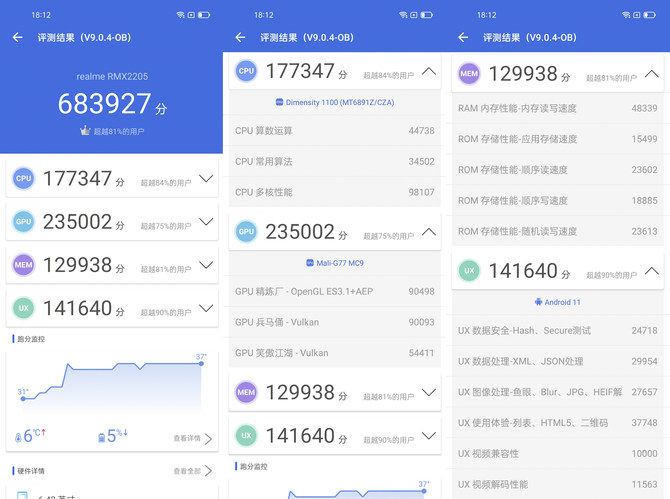Select the UX 数据安全-Hash、Secure测试 row
The image size is (670, 499).
coord(558,330)
